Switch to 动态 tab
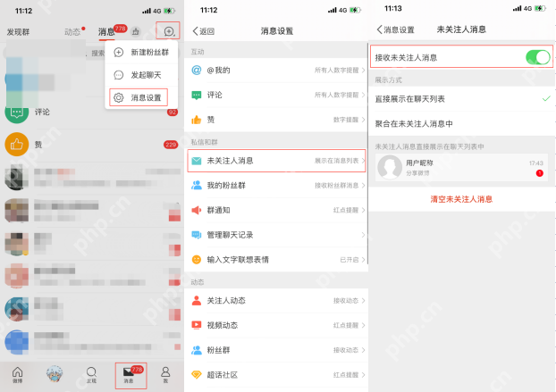 (72, 32)
